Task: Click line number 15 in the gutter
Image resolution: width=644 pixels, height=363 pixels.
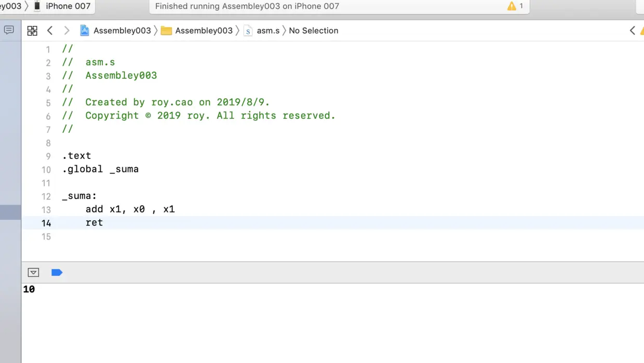Action: point(46,237)
